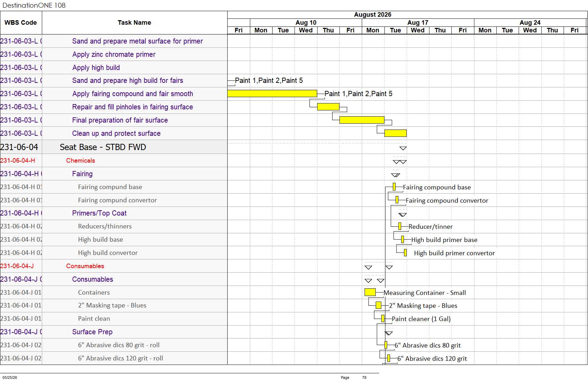The width and height of the screenshot is (588, 382).
Task: Click the "WBS Code" column header
Action: point(21,23)
